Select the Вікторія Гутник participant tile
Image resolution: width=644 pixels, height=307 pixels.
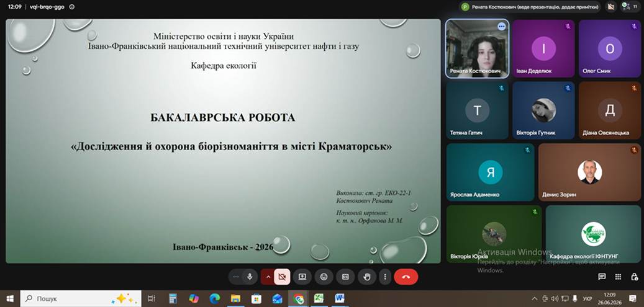click(x=543, y=110)
